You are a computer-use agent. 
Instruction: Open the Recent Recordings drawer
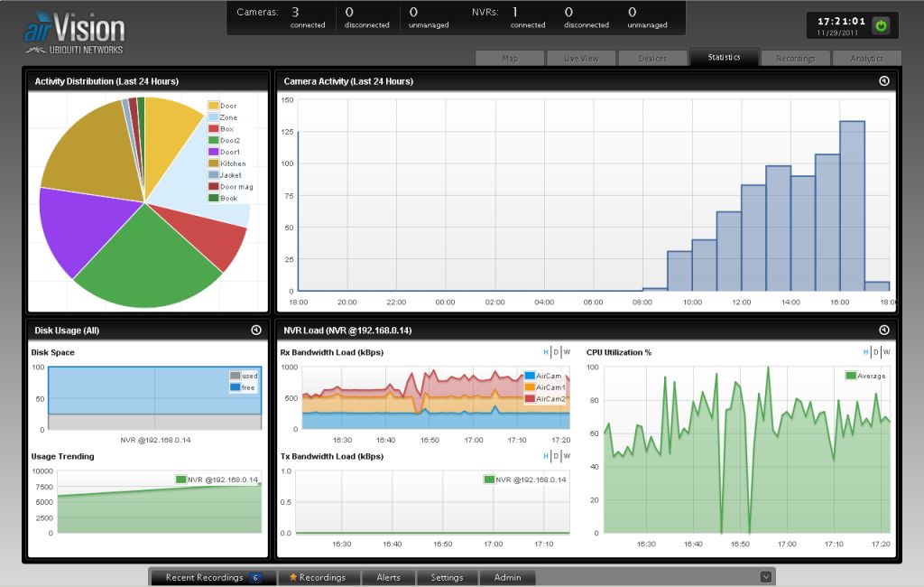[205, 577]
